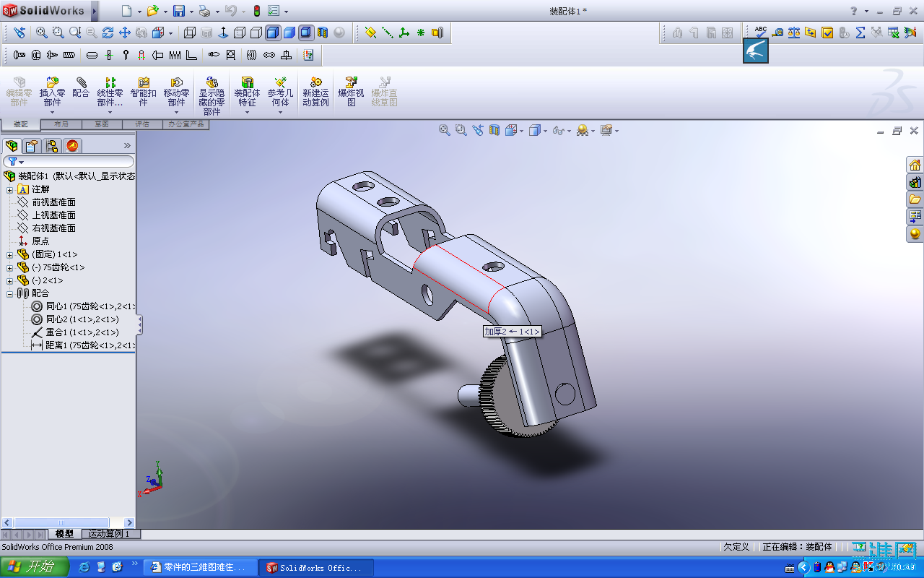This screenshot has height=578, width=924.
Task: Open the Reference Geometry (参考几何体) dropdown arrow
Action: [x=280, y=112]
